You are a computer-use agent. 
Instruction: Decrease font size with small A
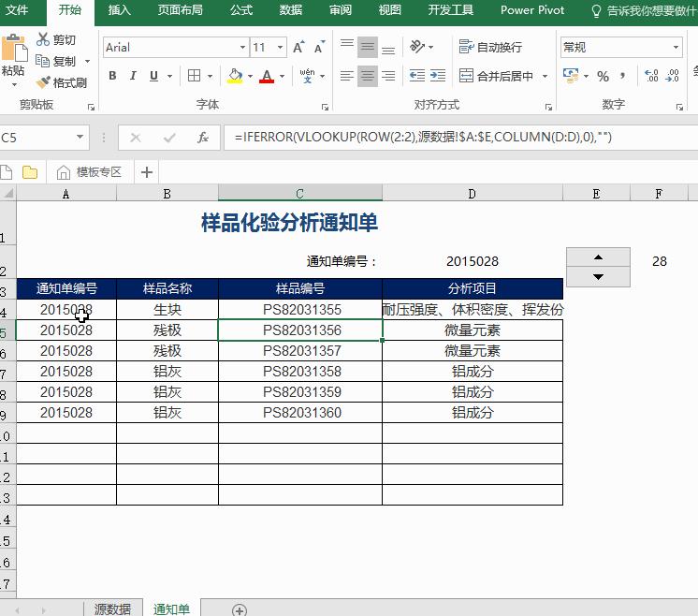point(320,47)
